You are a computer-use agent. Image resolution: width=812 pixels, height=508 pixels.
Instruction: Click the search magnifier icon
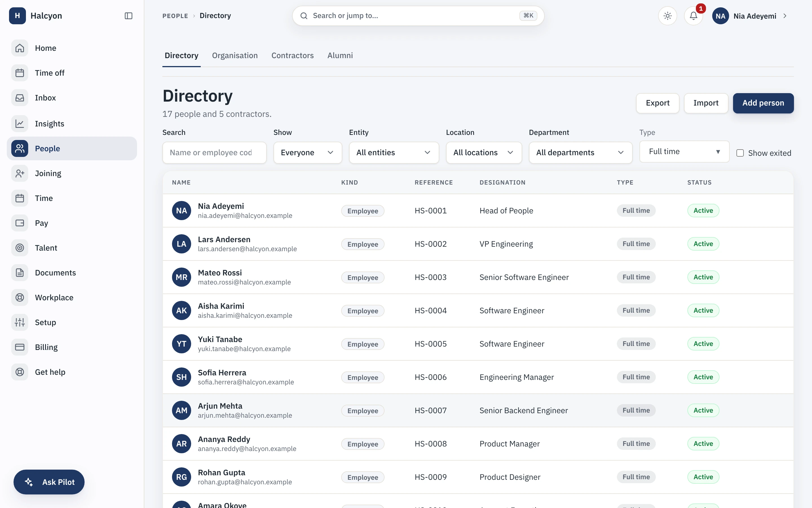pyautogui.click(x=304, y=16)
